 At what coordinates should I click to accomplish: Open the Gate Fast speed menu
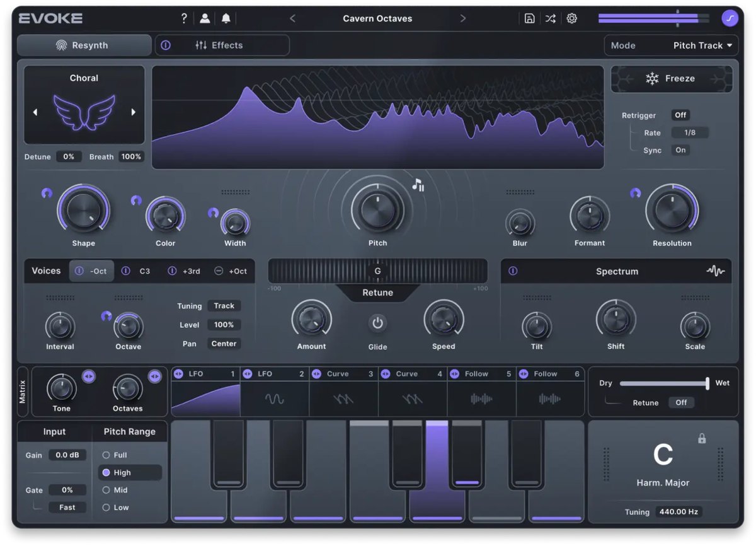[x=67, y=508]
